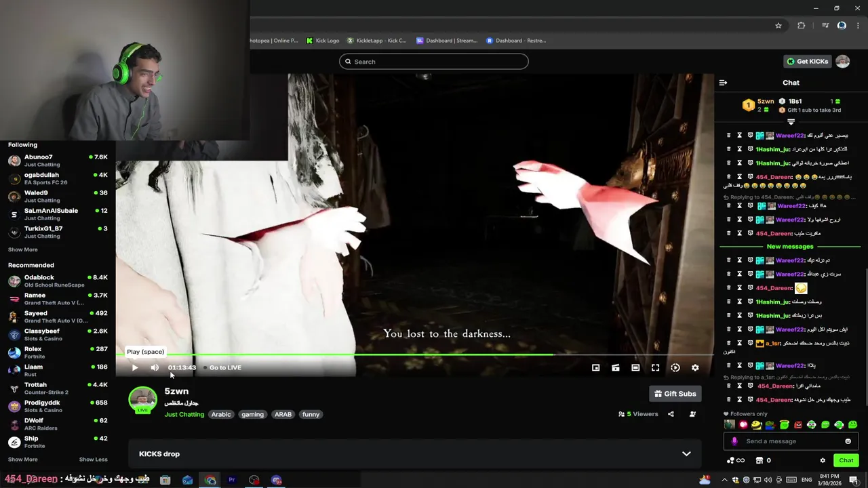Open Trottah recommended channel
This screenshot has height=488, width=868.
coord(58,388)
